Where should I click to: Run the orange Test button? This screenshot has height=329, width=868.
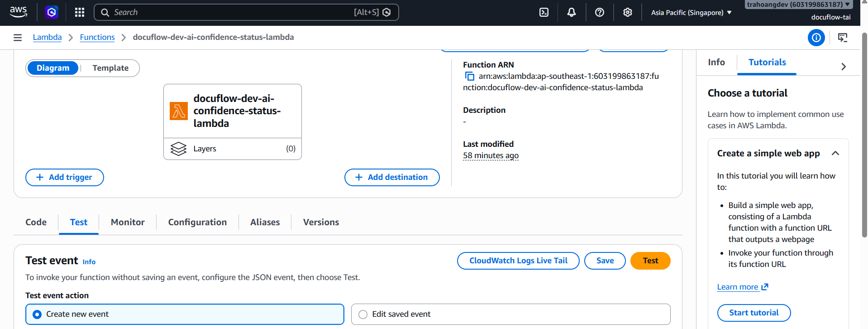click(x=650, y=261)
